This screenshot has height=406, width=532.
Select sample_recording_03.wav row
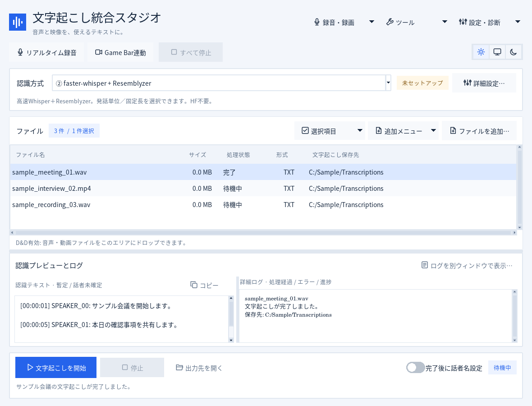(263, 205)
